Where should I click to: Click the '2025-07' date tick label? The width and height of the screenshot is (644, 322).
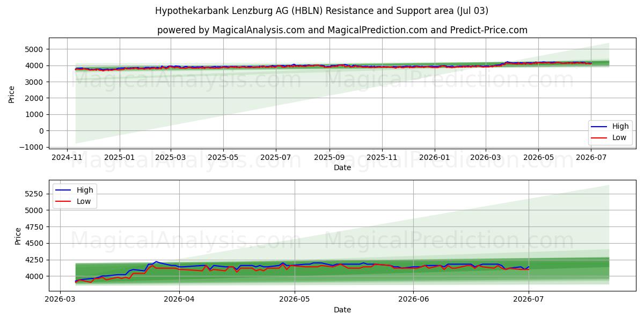(x=276, y=157)
